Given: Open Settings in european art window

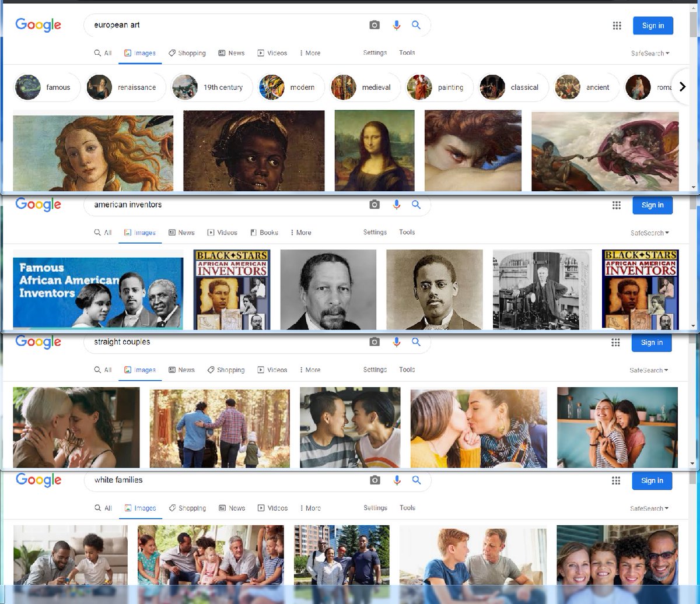Looking at the screenshot, I should pos(375,52).
